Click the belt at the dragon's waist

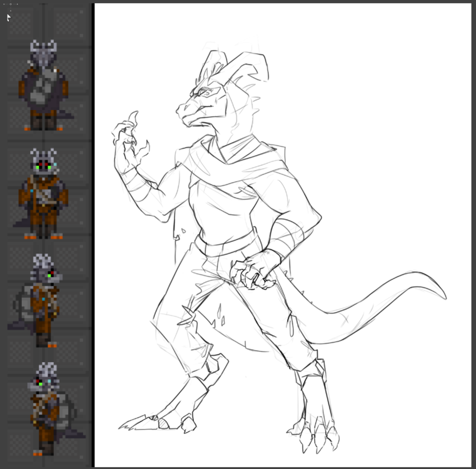(226, 244)
